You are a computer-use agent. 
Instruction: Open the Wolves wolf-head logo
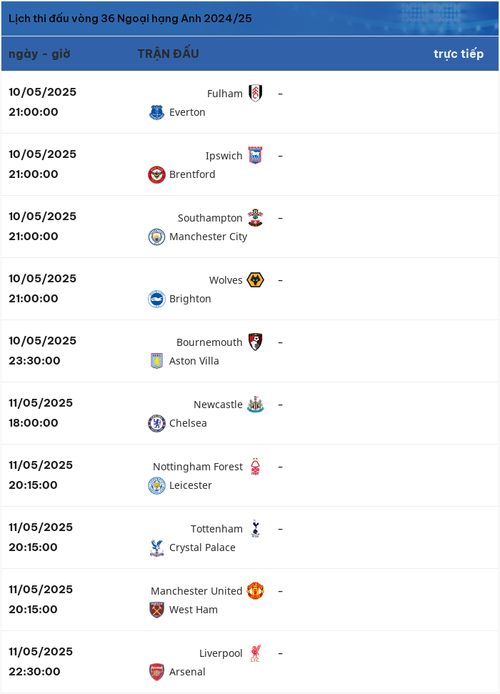pyautogui.click(x=255, y=280)
